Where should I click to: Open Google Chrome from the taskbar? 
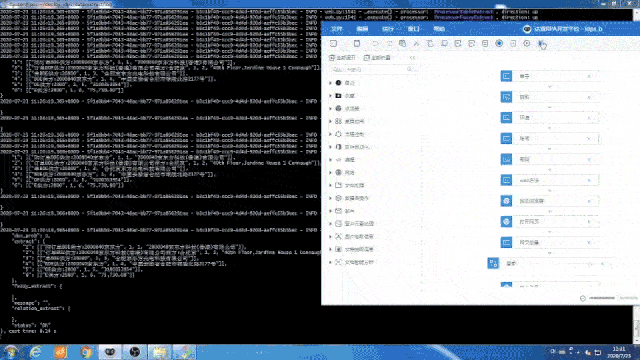(86, 352)
